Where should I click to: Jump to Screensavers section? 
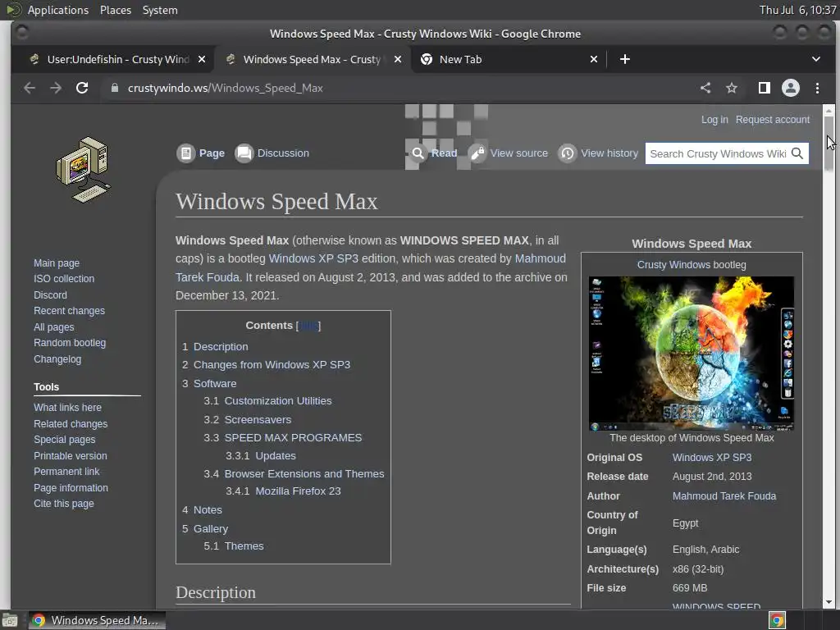258,419
